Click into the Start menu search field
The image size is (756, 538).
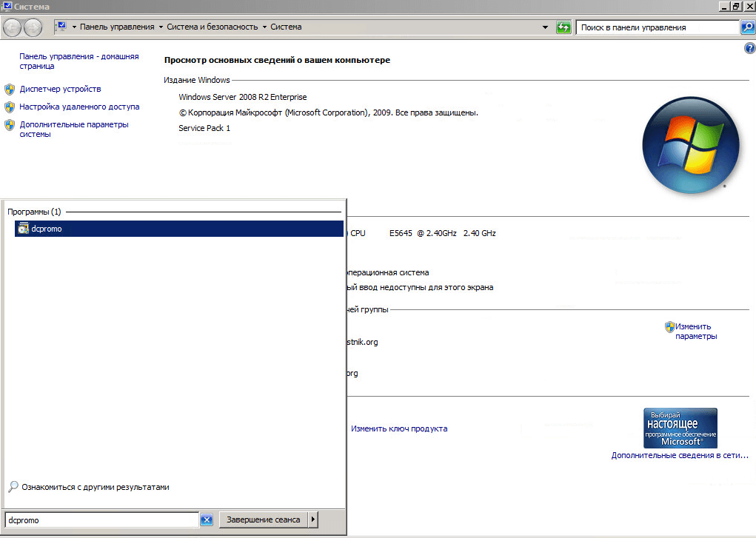(x=101, y=519)
